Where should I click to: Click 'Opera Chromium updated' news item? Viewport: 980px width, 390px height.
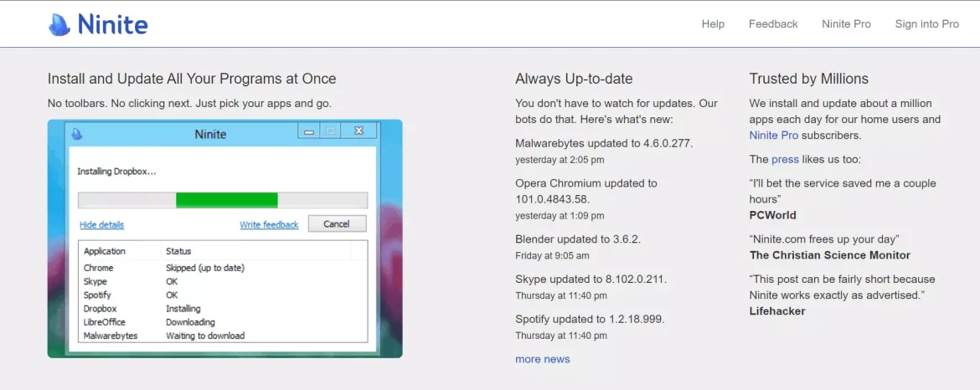click(x=586, y=191)
